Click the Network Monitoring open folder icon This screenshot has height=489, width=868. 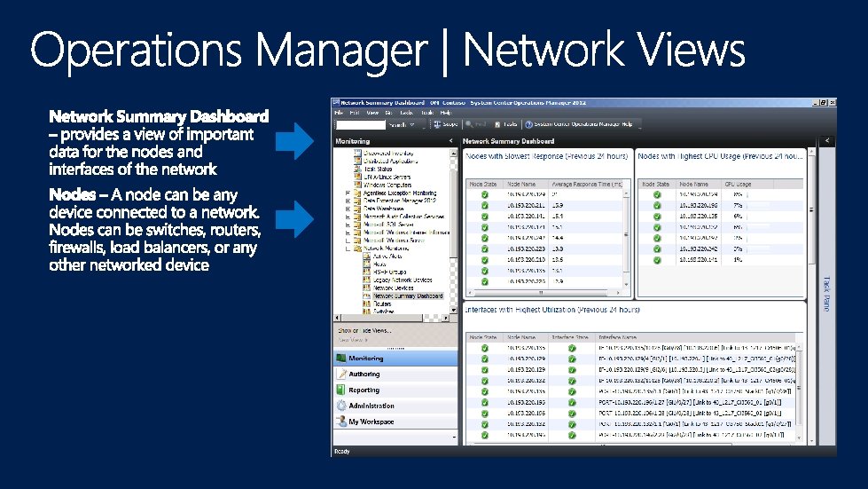point(357,248)
